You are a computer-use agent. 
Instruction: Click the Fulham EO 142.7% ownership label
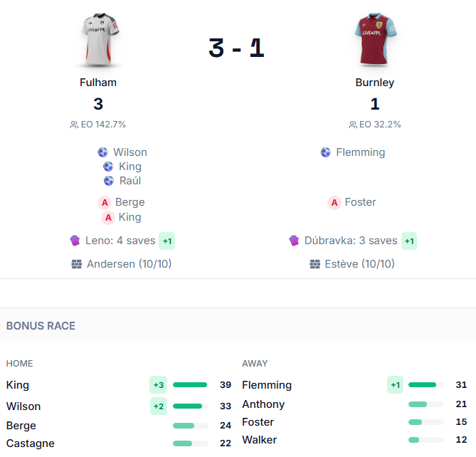pos(98,125)
